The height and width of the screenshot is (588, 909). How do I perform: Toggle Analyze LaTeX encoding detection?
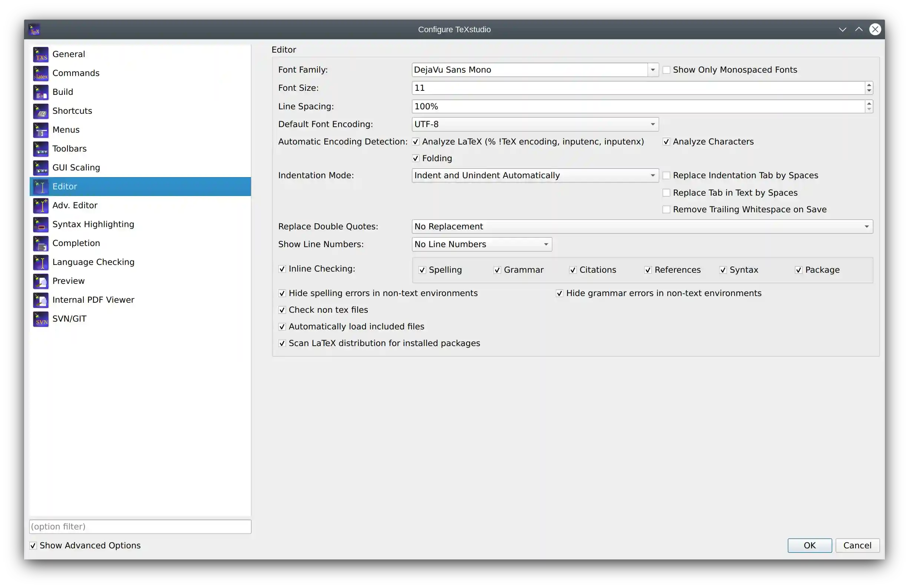[416, 142]
